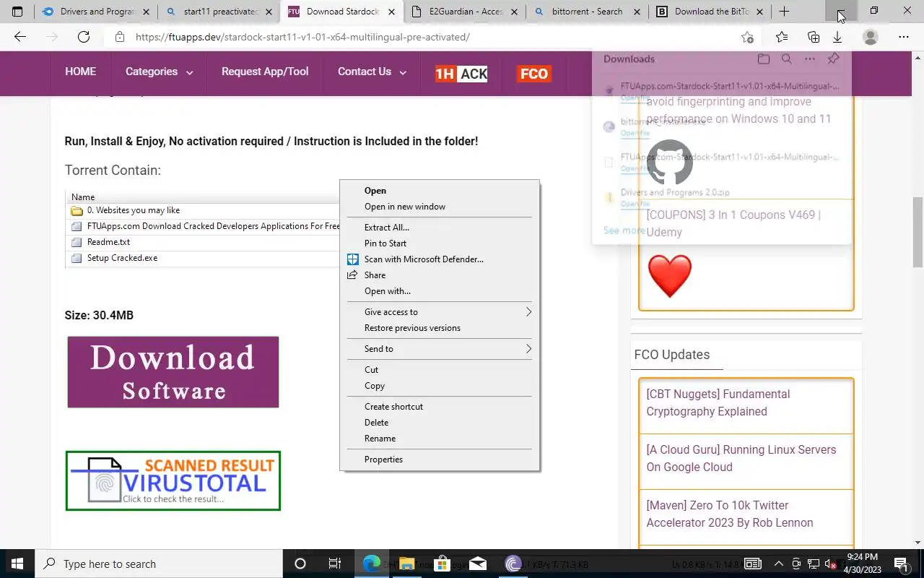This screenshot has width=924, height=578.
Task: Open the Edge Settings and more ellipsis
Action: [x=904, y=37]
